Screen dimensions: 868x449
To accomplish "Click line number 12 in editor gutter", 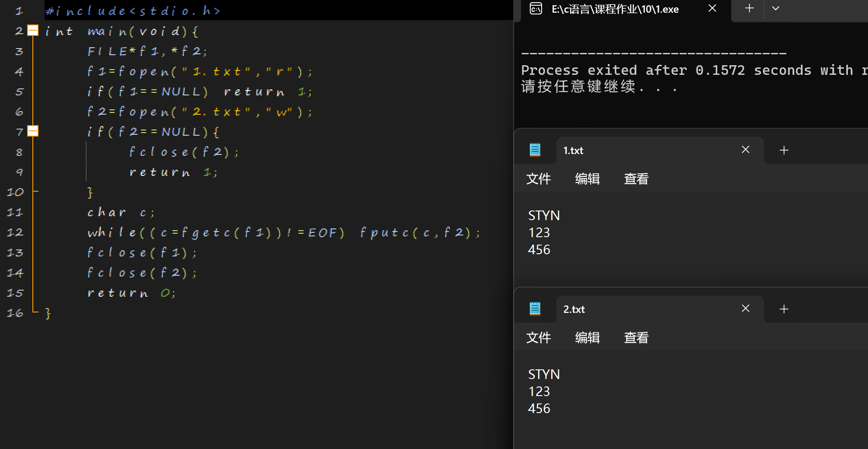I will pos(15,232).
